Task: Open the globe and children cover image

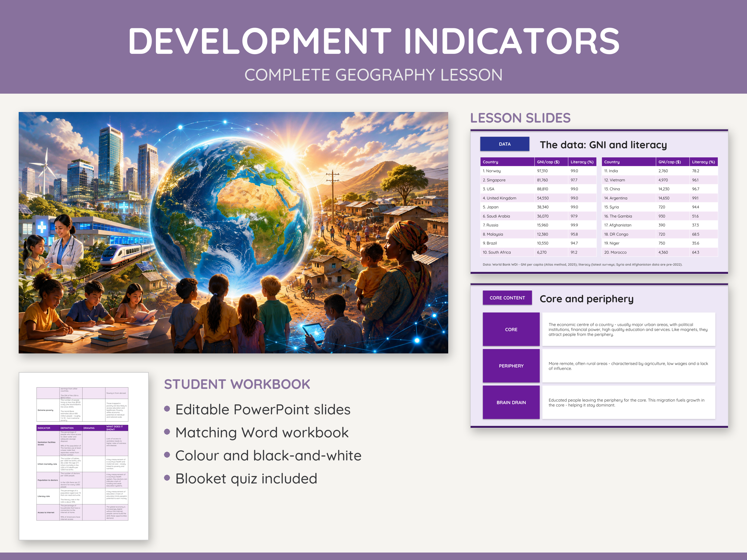Action: [x=233, y=233]
